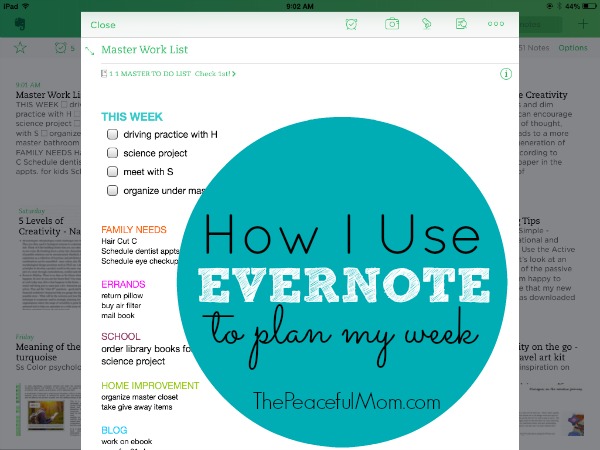Tap the battery indicator in status bar

click(x=589, y=6)
